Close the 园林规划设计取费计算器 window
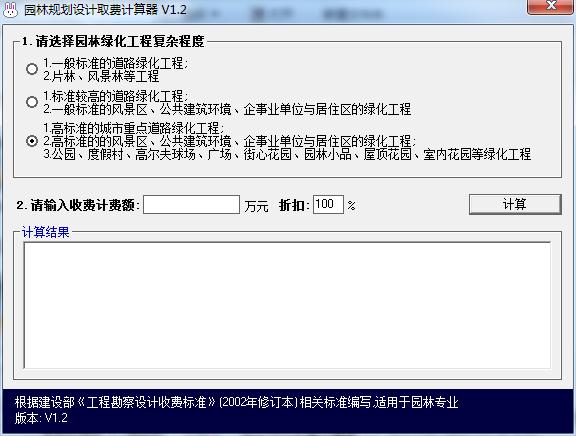Viewport: 576px width, 436px height. (x=550, y=6)
